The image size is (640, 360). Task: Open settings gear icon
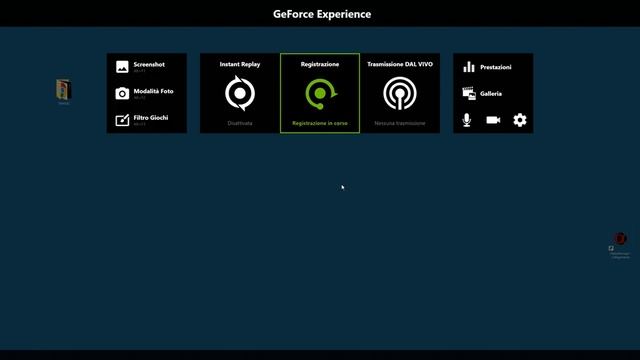pyautogui.click(x=520, y=120)
